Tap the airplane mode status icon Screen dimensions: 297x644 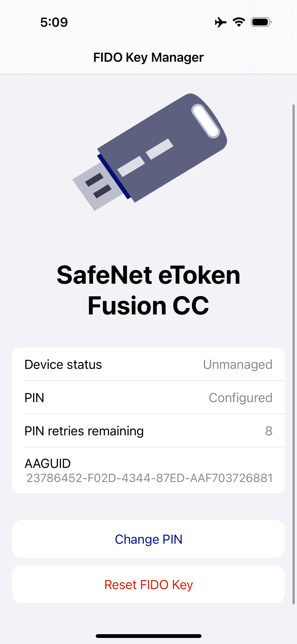click(220, 22)
